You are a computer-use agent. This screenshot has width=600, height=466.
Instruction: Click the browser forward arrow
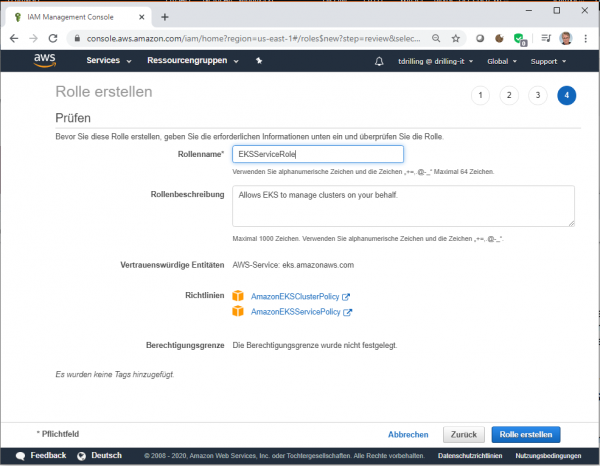(x=34, y=38)
